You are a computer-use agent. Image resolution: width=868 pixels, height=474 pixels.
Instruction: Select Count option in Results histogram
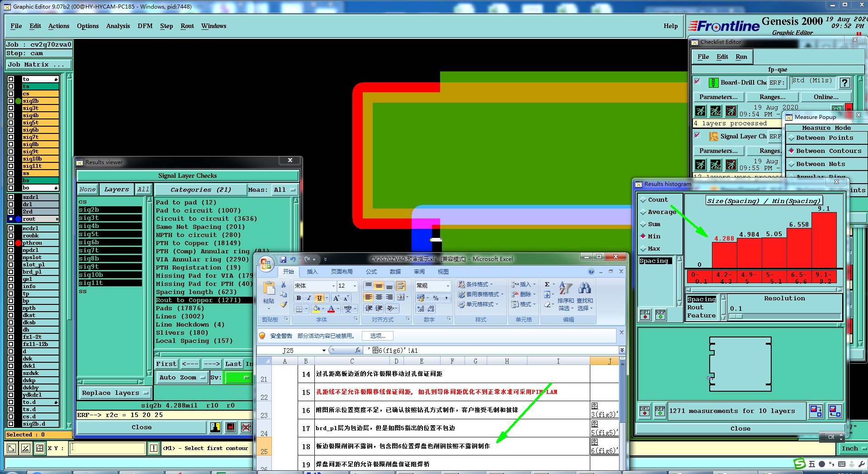click(x=643, y=200)
